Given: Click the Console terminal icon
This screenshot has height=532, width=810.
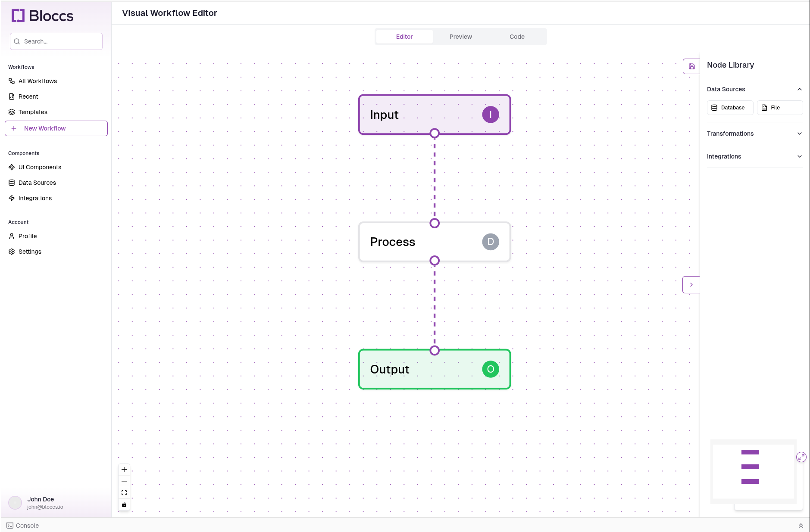Looking at the screenshot, I should 10,526.
